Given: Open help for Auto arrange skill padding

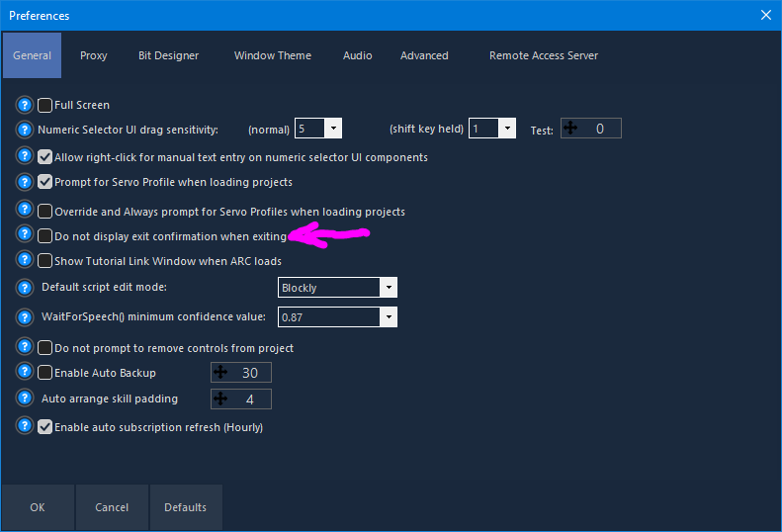Looking at the screenshot, I should (x=26, y=399).
